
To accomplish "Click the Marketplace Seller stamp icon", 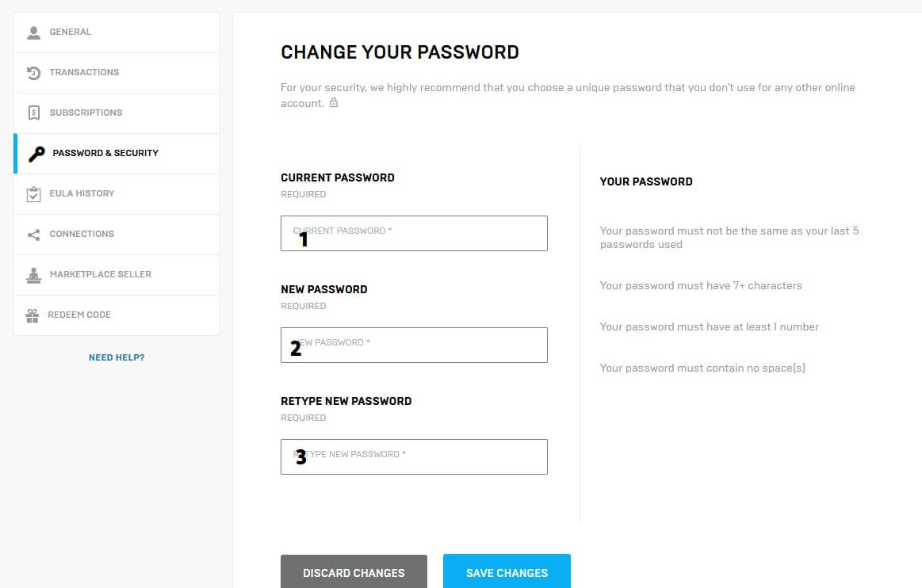I will coord(33,275).
